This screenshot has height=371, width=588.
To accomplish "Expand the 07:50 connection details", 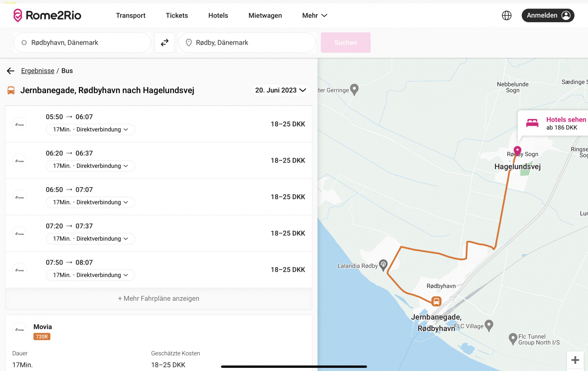I will pyautogui.click(x=90, y=275).
